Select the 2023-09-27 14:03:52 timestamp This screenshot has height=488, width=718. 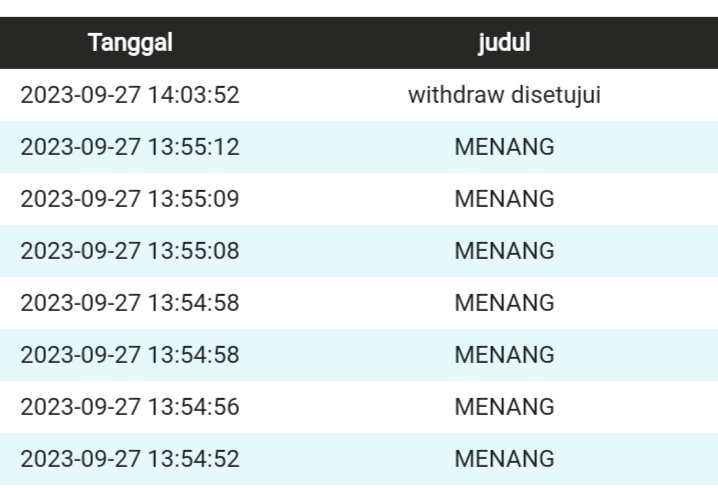(130, 96)
